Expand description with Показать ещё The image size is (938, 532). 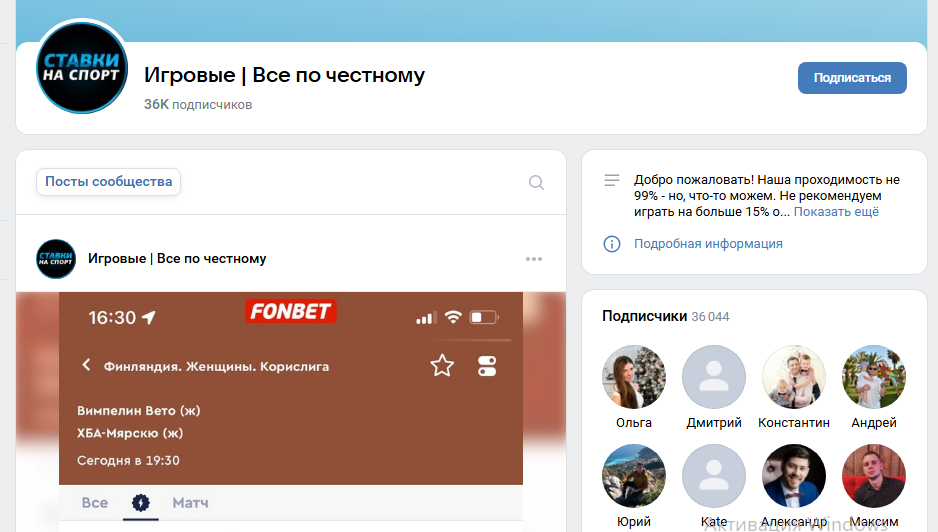click(x=836, y=212)
